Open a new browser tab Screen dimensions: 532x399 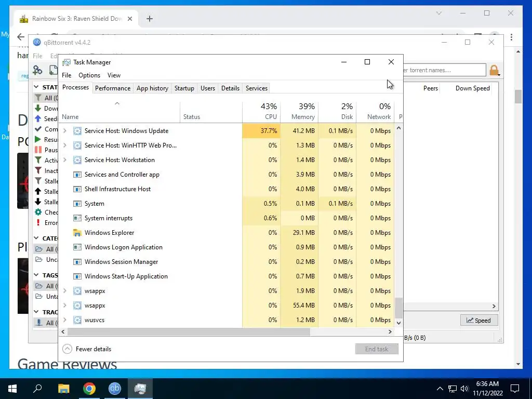pos(150,19)
